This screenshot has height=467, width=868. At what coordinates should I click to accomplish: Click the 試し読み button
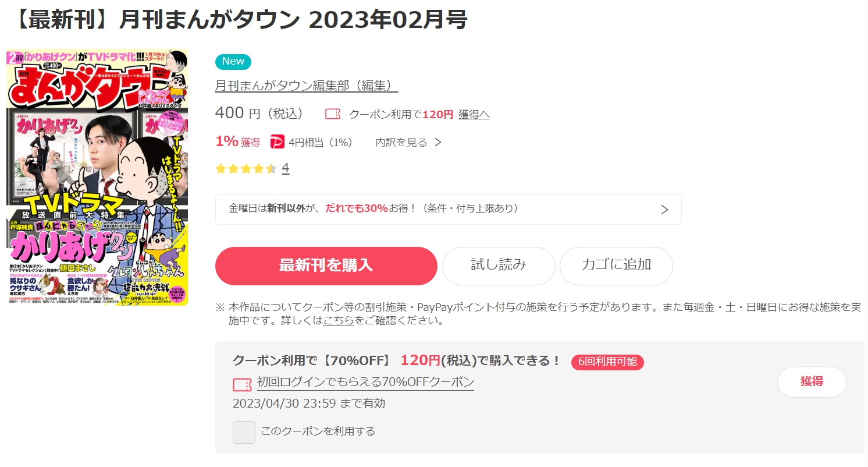coord(499,266)
